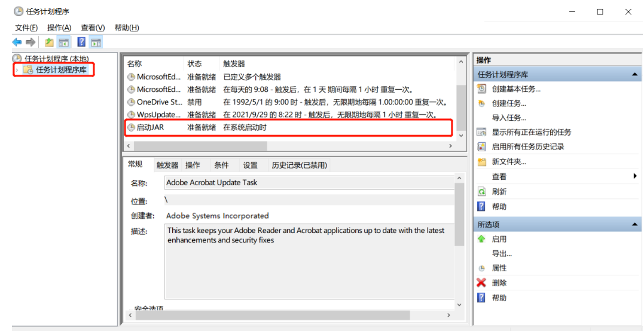Click the 创建任务... action text

coord(509,103)
